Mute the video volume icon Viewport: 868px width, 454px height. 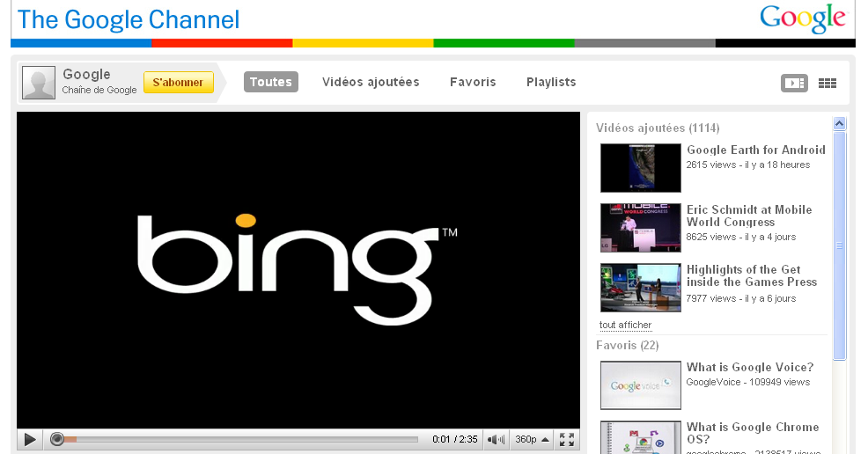pyautogui.click(x=496, y=440)
